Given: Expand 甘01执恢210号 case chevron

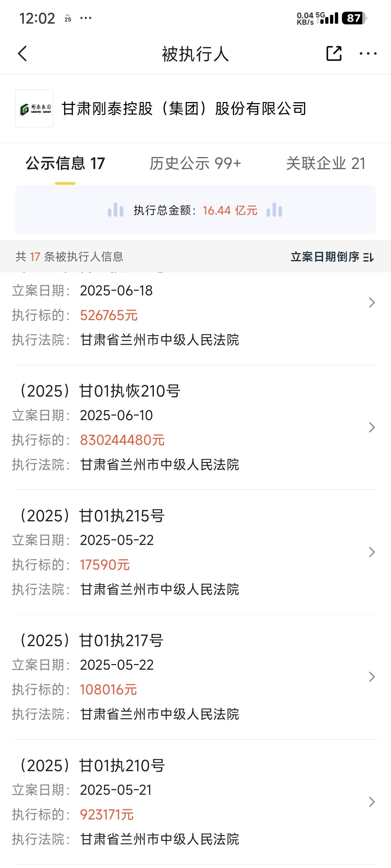Looking at the screenshot, I should tap(372, 427).
